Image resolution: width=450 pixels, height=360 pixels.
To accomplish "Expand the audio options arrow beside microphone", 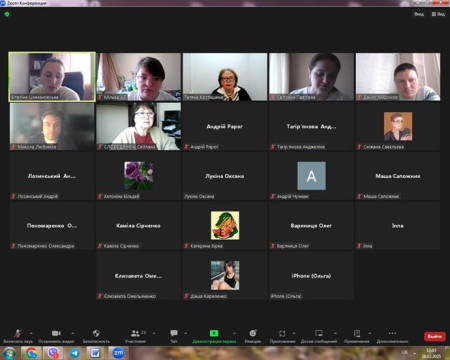I will point(31,333).
